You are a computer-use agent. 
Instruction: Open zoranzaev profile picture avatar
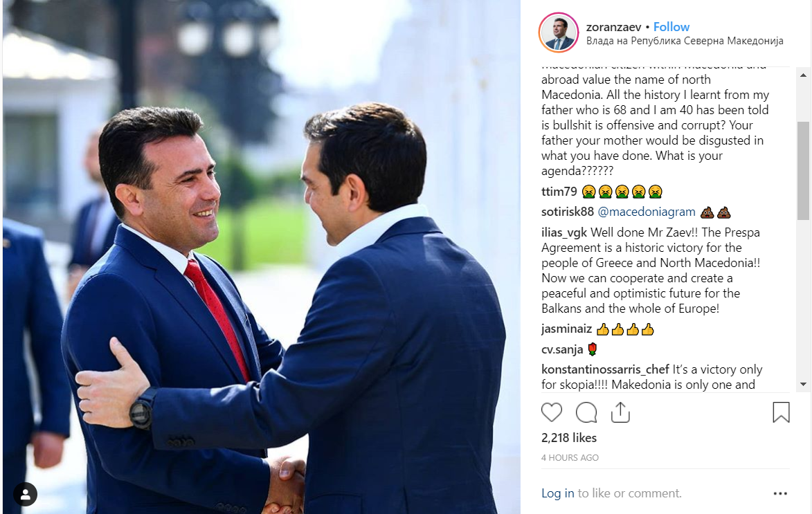coord(559,33)
